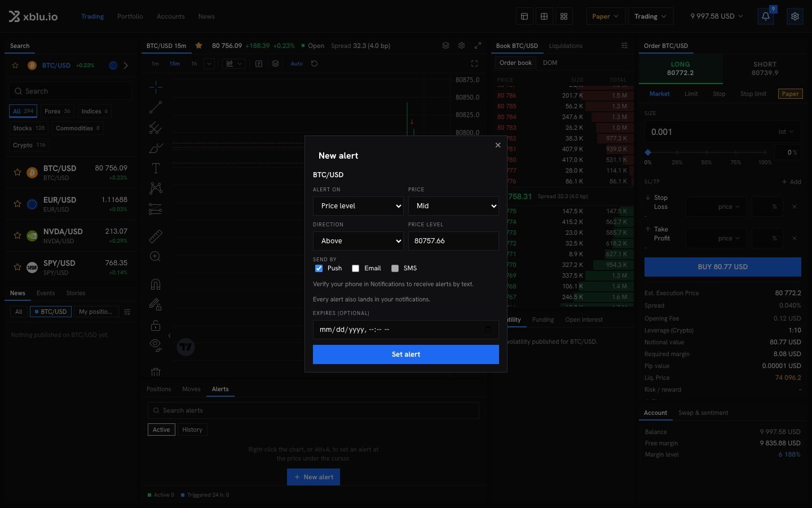Switch to the Liquidations tab
The image size is (812, 508).
[566, 46]
